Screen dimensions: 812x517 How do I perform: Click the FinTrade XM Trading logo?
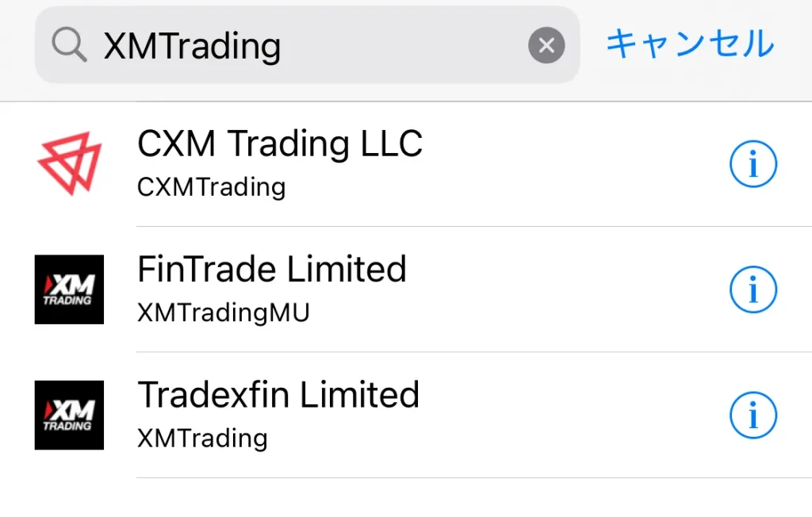68,290
